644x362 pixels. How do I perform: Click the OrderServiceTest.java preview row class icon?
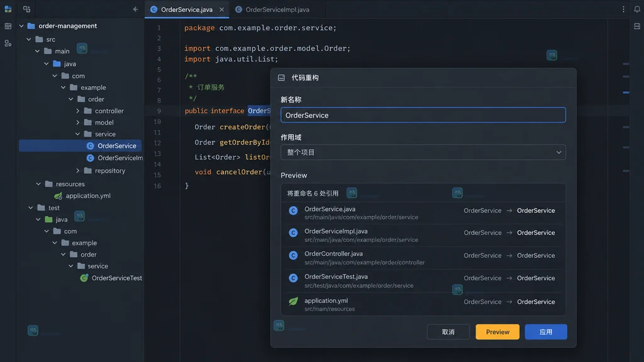pyautogui.click(x=293, y=278)
